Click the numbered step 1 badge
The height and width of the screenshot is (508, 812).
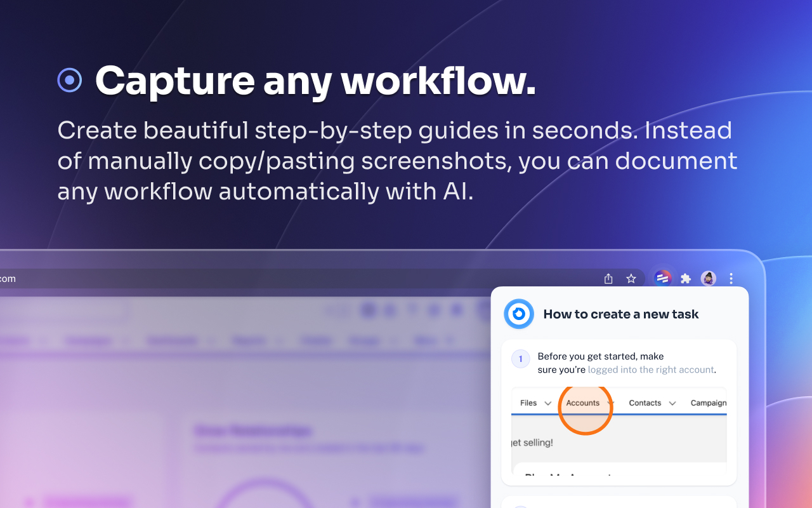[520, 359]
